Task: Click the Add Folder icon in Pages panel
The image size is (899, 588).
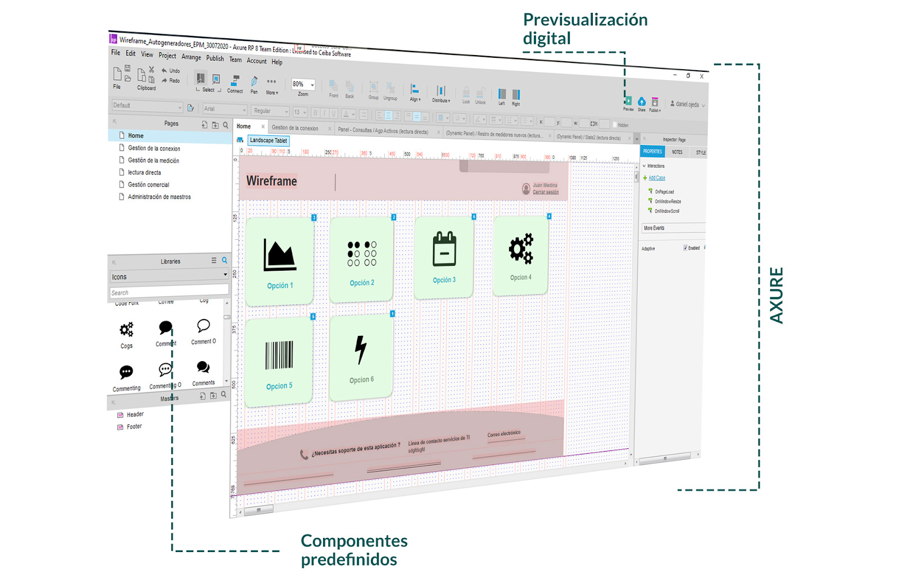Action: 215,125
